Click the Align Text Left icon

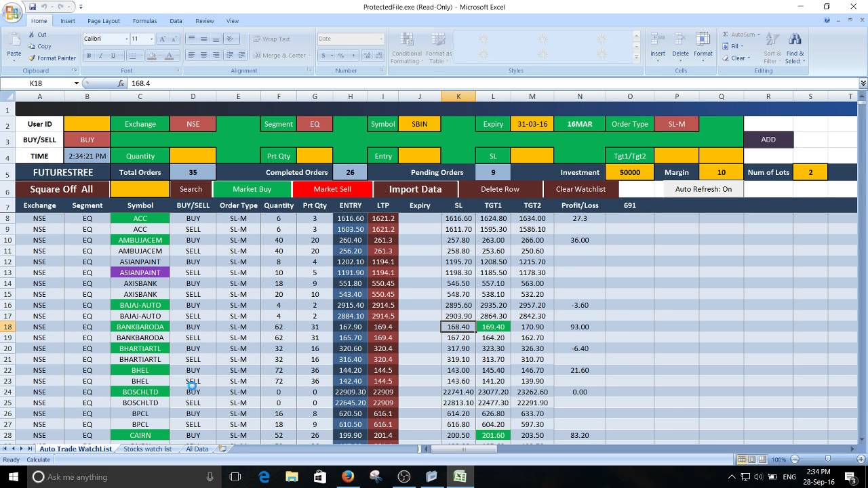tap(192, 56)
